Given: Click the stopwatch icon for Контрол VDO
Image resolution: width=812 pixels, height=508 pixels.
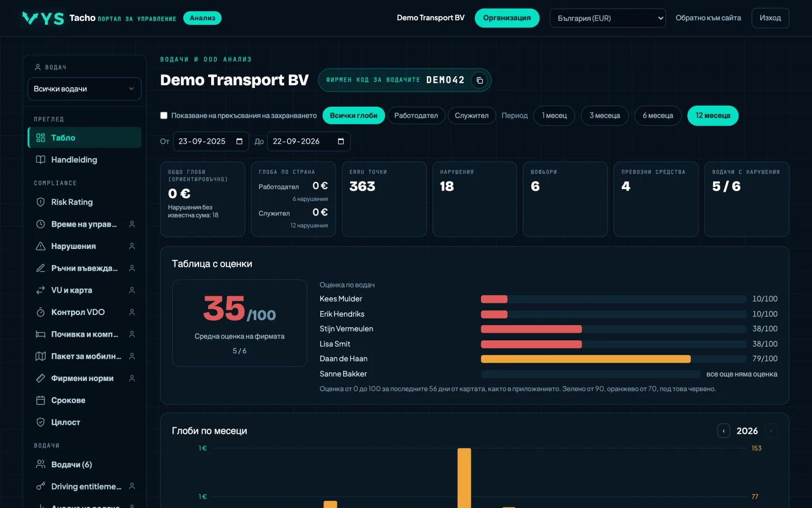Looking at the screenshot, I should click(x=41, y=312).
